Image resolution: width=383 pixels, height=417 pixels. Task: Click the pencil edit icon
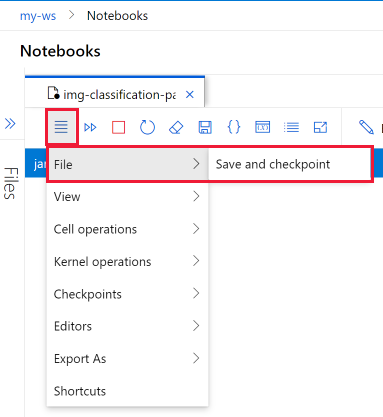pos(366,127)
